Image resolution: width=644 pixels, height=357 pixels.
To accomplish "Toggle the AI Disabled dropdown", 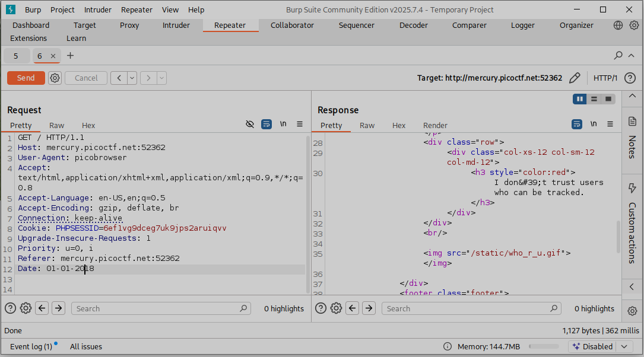I will point(624,346).
